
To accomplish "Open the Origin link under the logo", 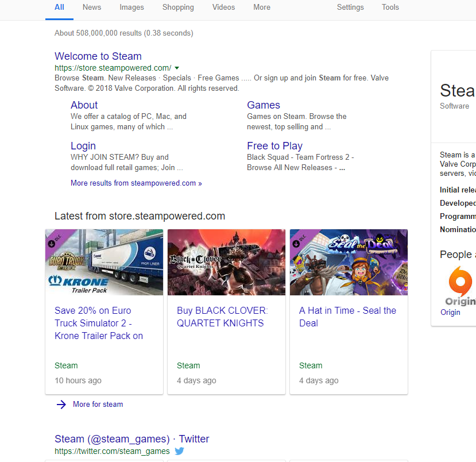I will pos(450,312).
